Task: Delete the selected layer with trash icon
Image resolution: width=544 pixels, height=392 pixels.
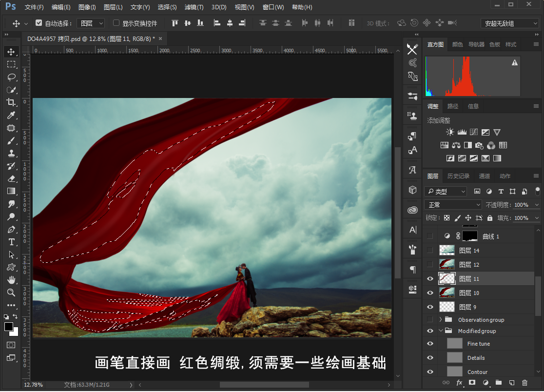Action: [525, 383]
